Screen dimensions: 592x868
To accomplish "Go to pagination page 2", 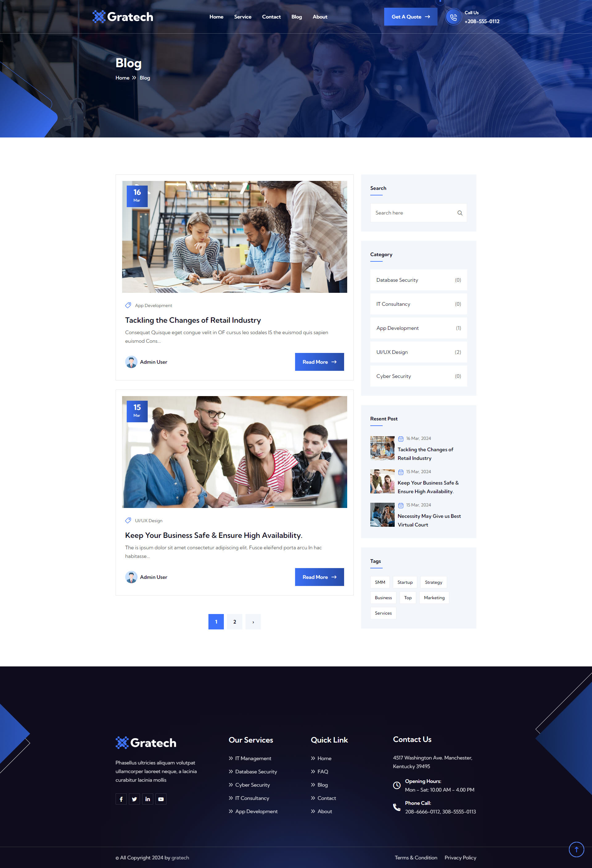I will click(235, 622).
